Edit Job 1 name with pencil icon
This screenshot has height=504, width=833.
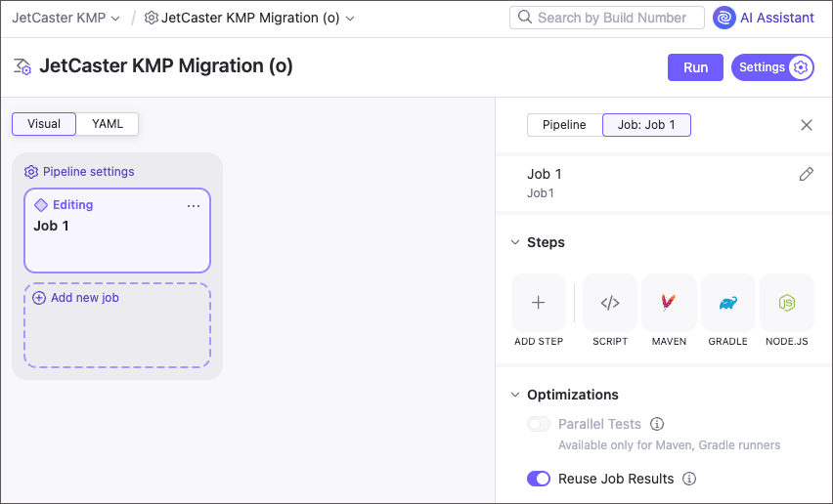coord(806,174)
